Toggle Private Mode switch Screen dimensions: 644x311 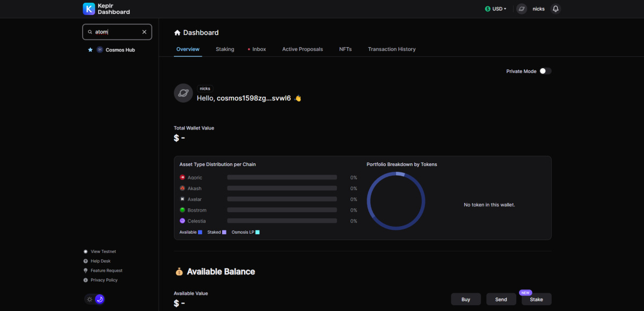[x=545, y=71]
